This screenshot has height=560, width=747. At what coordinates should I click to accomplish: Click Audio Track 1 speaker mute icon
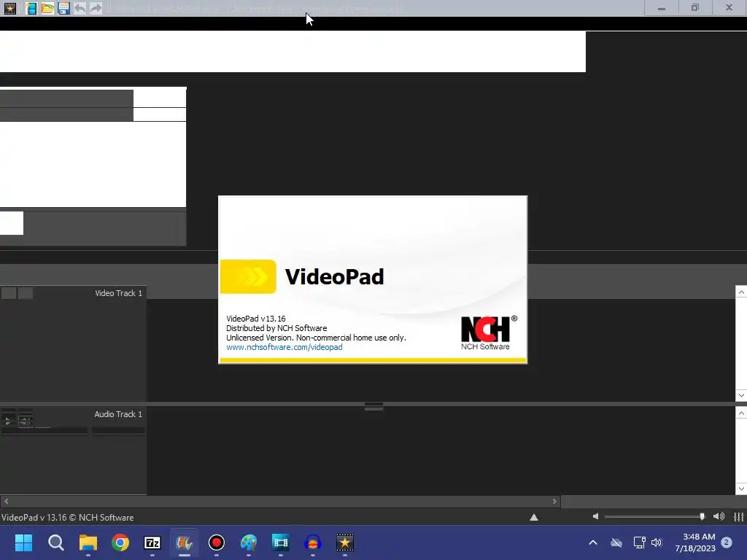pyautogui.click(x=25, y=421)
